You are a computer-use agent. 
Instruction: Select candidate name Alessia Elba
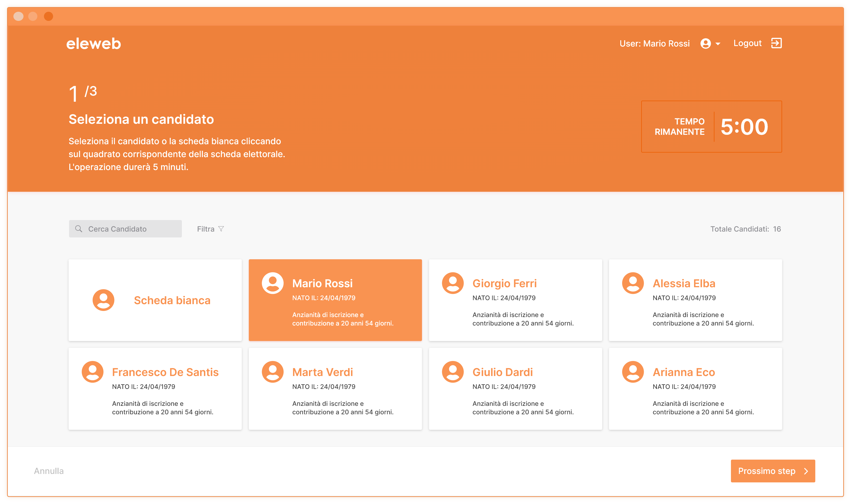(x=683, y=283)
